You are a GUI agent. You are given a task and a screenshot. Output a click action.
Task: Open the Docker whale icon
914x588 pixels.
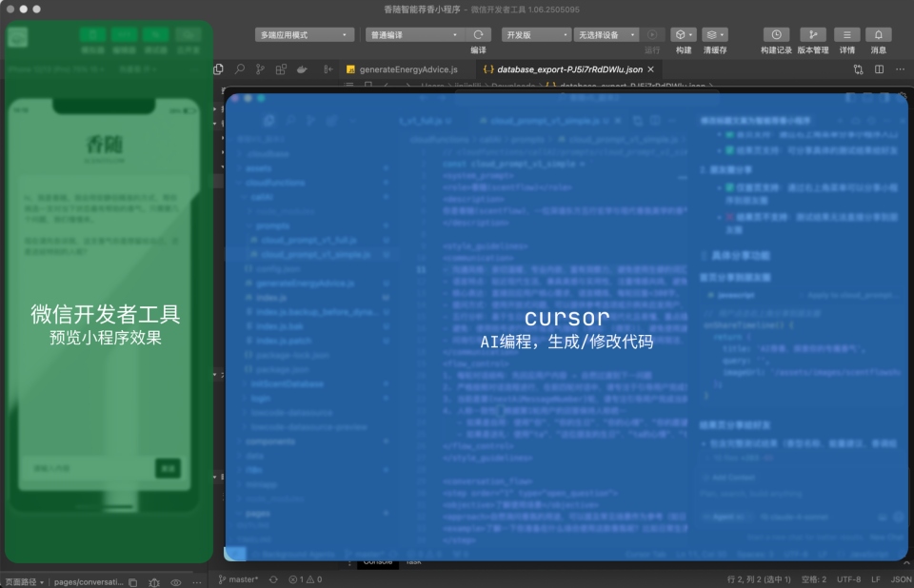point(302,69)
